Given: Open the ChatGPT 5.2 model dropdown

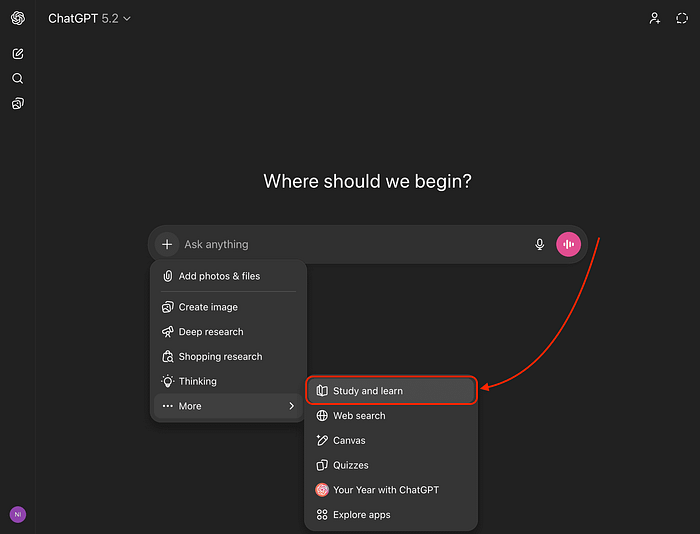Looking at the screenshot, I should pyautogui.click(x=90, y=18).
